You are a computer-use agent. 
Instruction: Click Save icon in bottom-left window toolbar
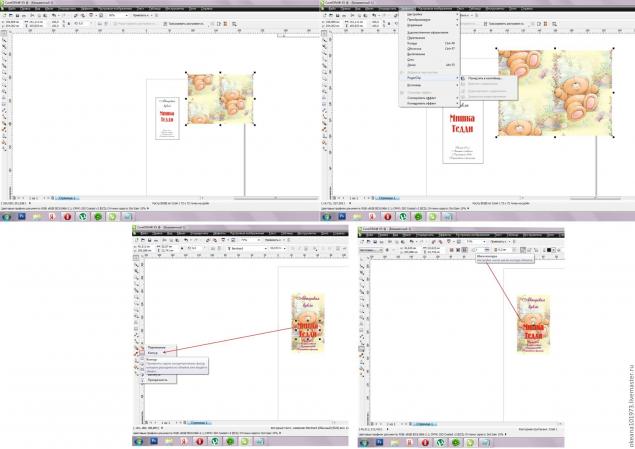[x=149, y=240]
